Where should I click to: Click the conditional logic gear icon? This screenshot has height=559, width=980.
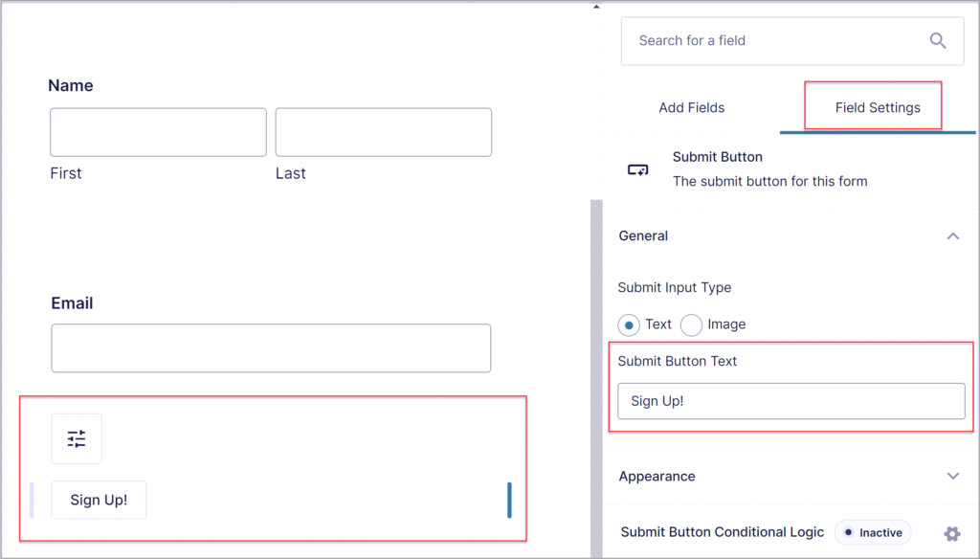point(952,532)
